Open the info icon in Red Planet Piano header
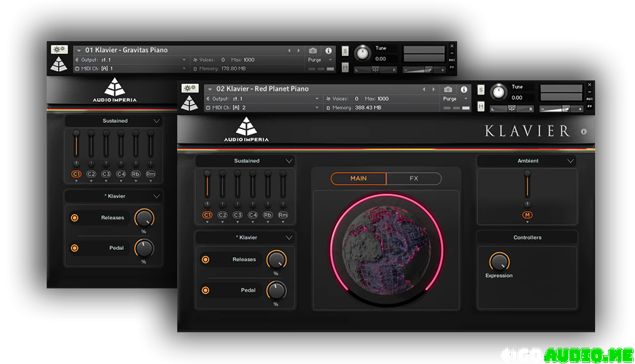The image size is (635, 364). pos(463,89)
